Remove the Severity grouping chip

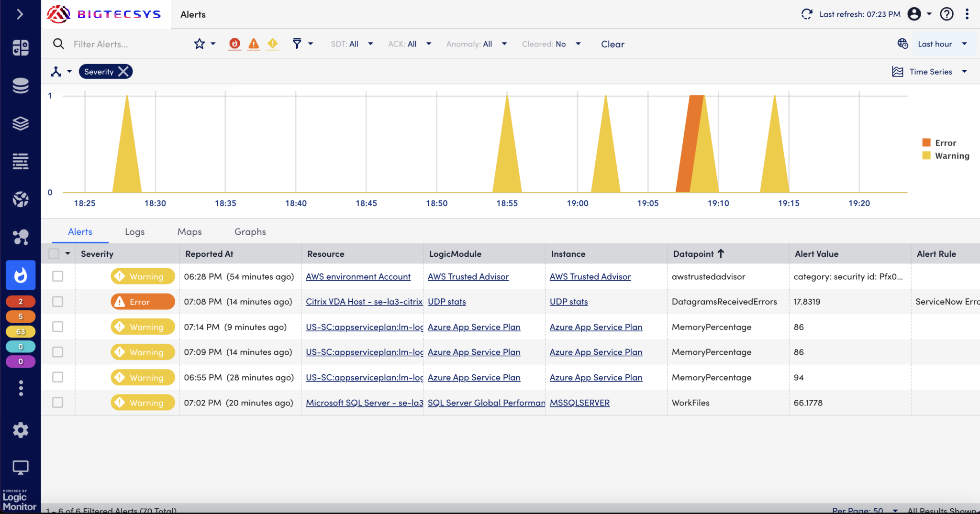(x=123, y=72)
